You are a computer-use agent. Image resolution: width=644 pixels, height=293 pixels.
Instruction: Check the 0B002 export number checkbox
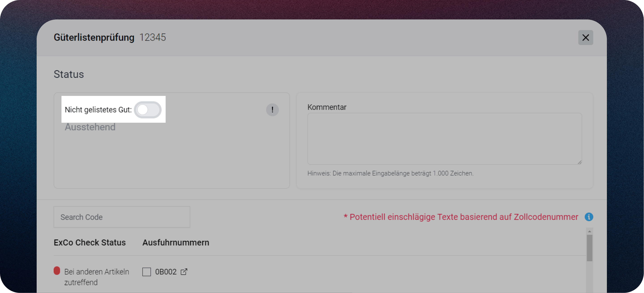click(146, 272)
